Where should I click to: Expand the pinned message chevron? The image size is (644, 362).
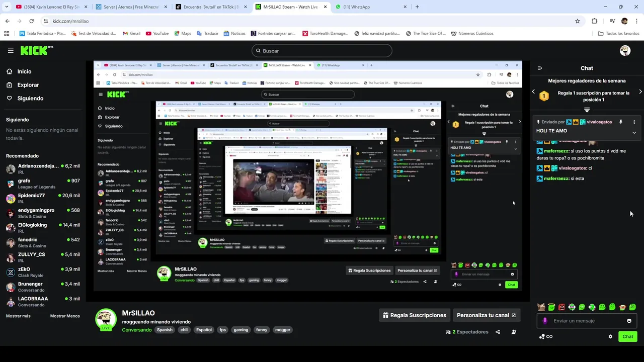point(634,133)
